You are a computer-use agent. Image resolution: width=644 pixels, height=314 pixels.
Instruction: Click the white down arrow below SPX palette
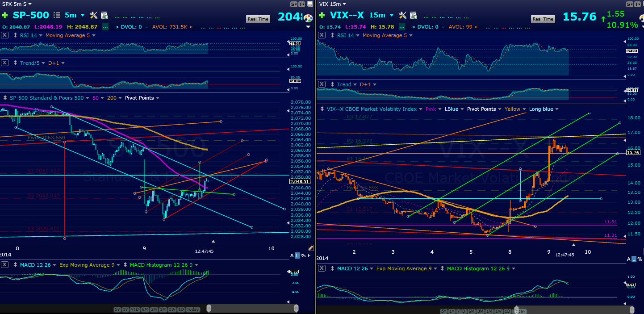(x=308, y=26)
